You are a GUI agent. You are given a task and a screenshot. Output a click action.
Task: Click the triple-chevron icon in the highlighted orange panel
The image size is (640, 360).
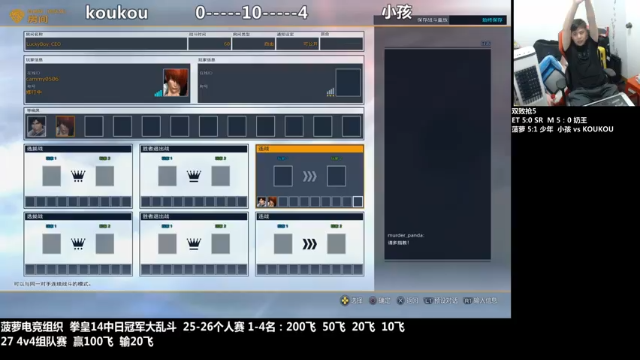[x=309, y=176]
